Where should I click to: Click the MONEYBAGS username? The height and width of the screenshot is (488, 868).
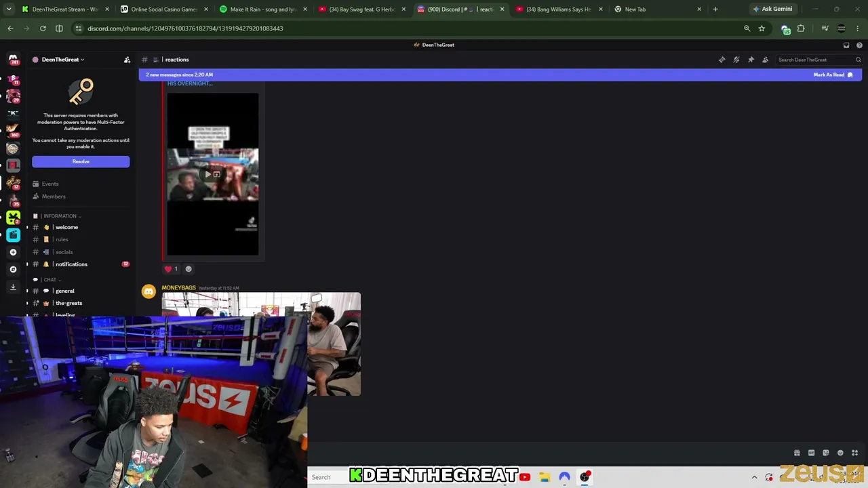point(178,287)
